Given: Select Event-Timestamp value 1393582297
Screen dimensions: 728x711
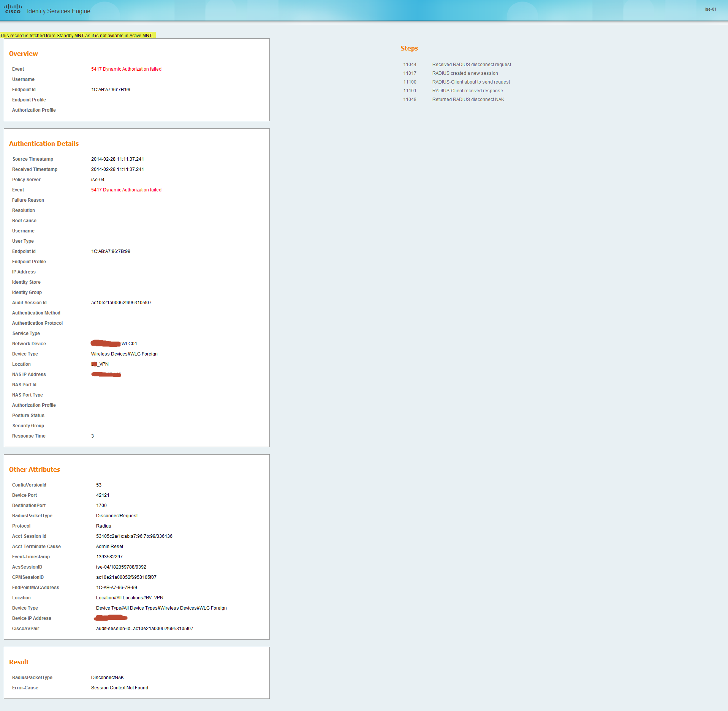Looking at the screenshot, I should [x=109, y=557].
